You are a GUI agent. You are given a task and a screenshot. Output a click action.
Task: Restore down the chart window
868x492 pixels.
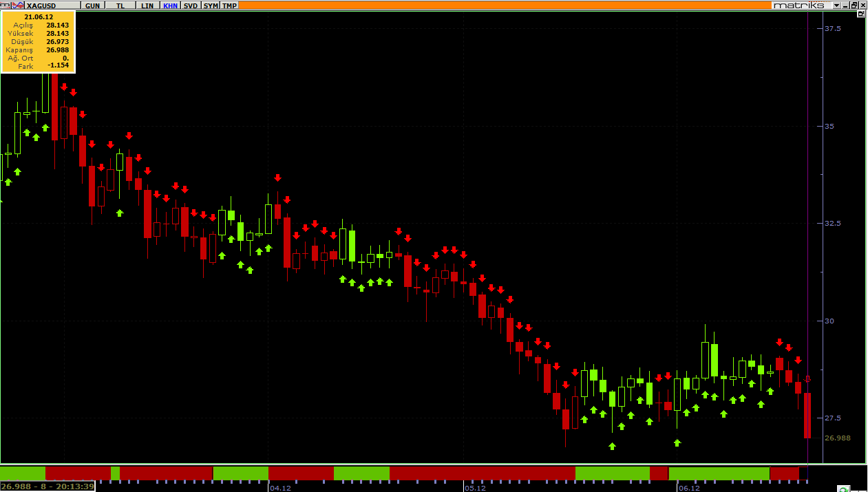(x=854, y=6)
